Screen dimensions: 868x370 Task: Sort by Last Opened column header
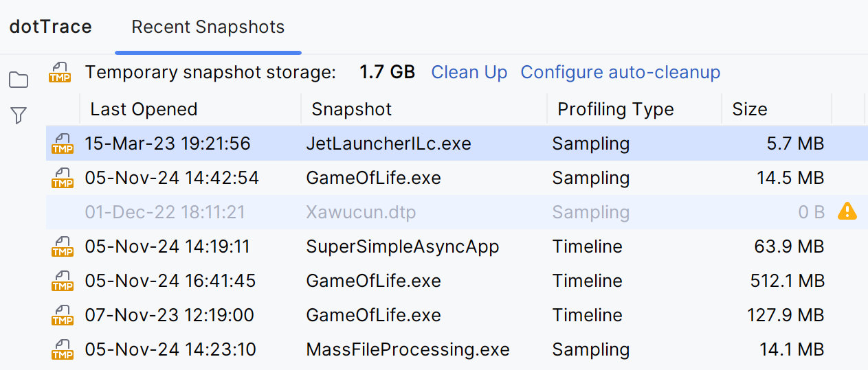pyautogui.click(x=144, y=109)
